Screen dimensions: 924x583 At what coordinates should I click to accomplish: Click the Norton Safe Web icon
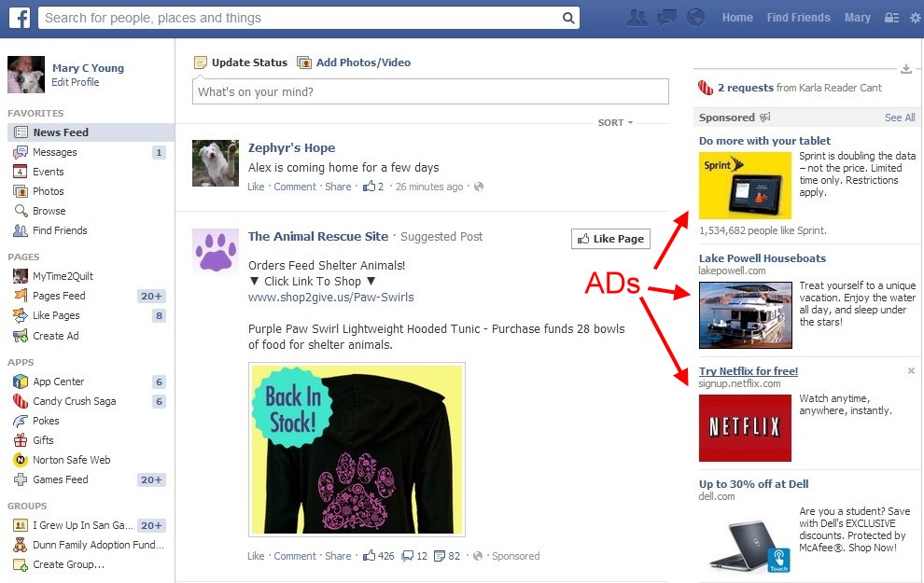(21, 460)
